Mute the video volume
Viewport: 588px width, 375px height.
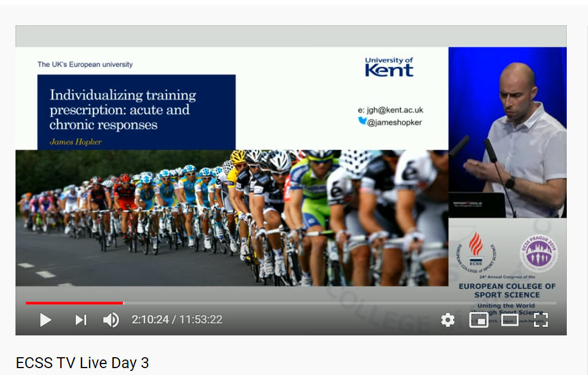(x=111, y=320)
